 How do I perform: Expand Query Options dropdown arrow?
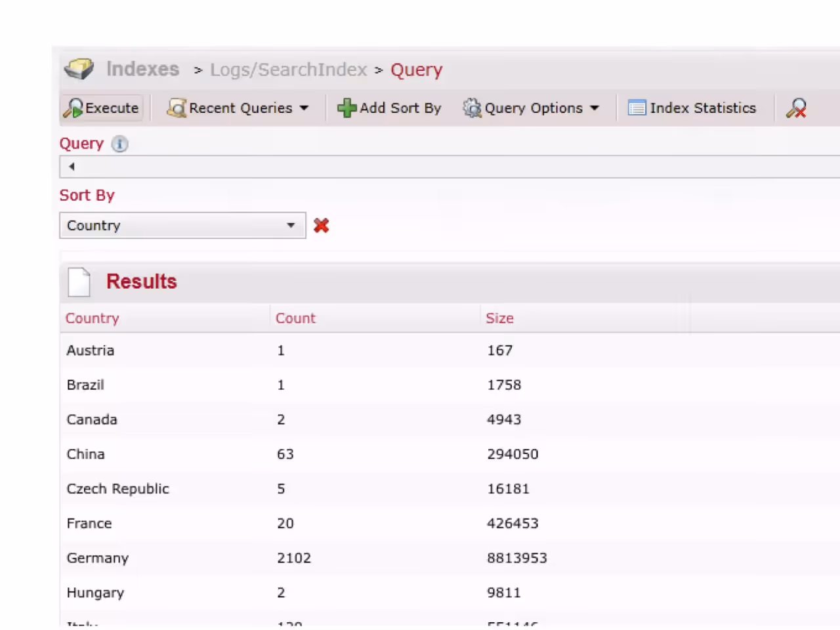[595, 108]
